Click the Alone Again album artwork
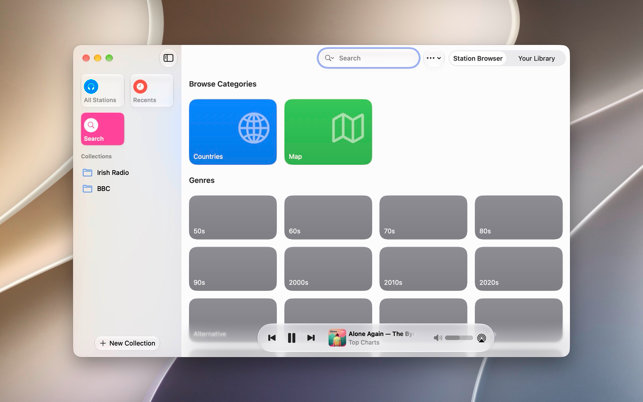This screenshot has width=643, height=402. pyautogui.click(x=337, y=338)
